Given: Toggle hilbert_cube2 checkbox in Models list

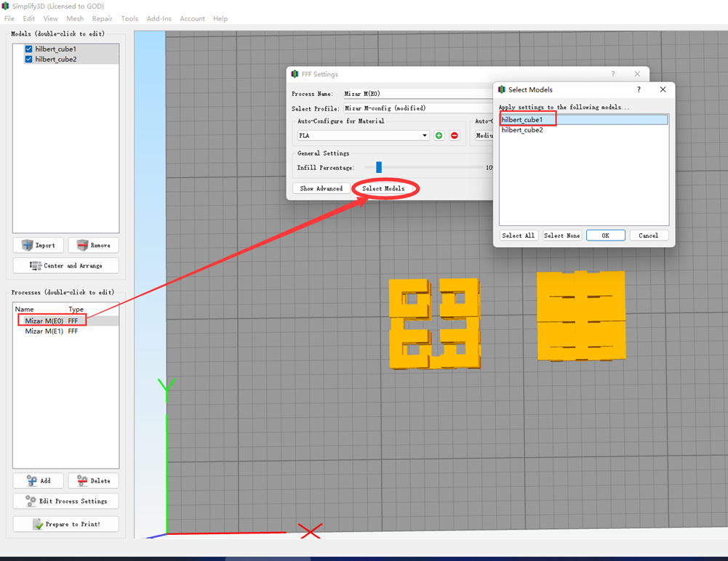Looking at the screenshot, I should (x=29, y=59).
